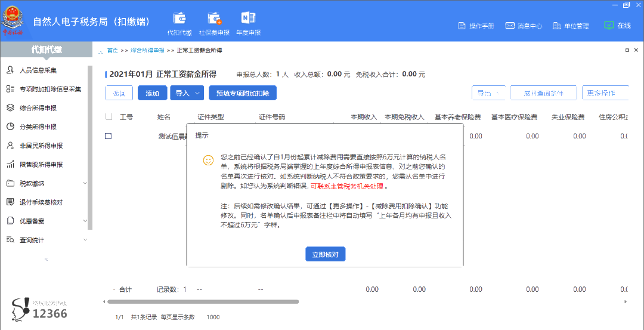Collapse the sidebar with the double-chevron

coord(46,259)
